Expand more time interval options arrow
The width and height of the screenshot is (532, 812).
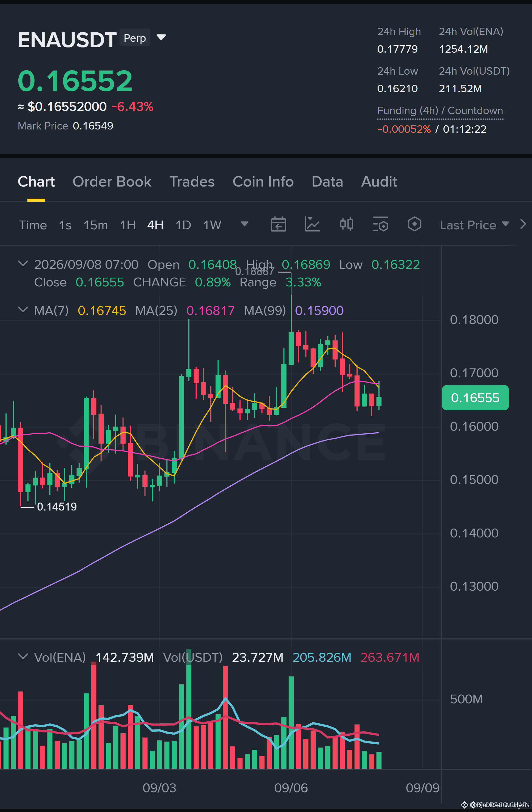245,224
